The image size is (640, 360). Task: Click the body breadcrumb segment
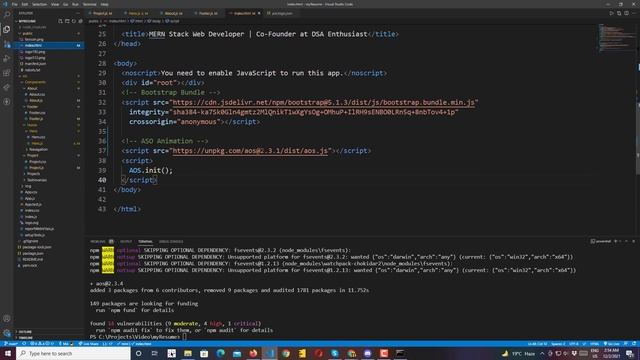tap(155, 21)
